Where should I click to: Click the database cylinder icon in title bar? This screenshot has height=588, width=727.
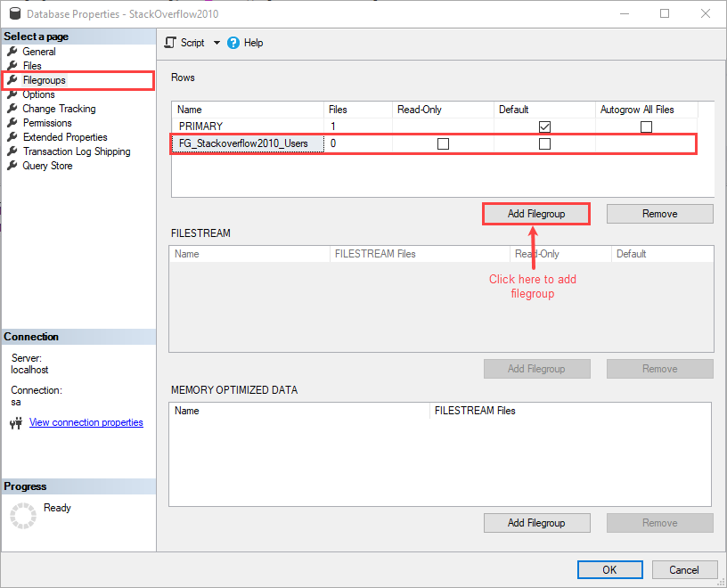[x=15, y=13]
